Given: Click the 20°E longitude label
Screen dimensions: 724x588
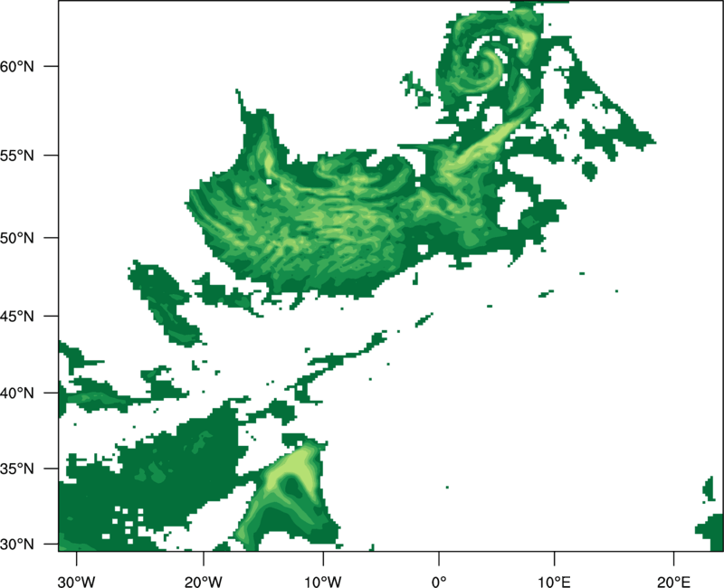Looking at the screenshot, I should pos(673,582).
